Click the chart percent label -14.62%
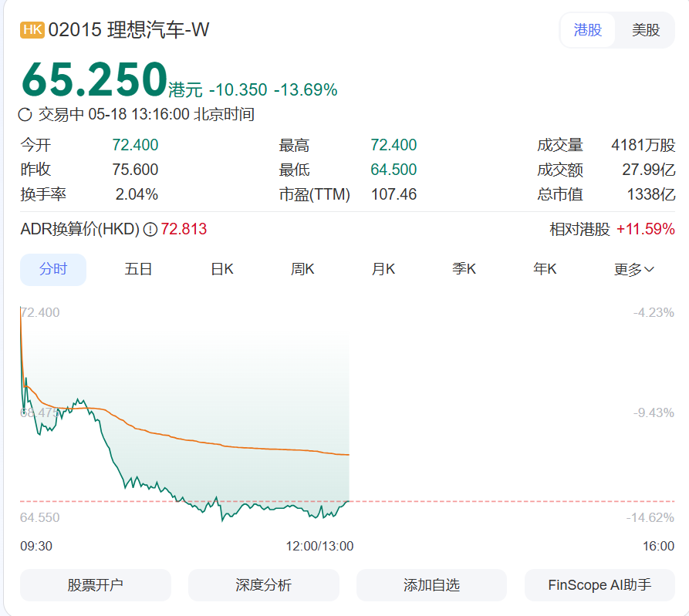 pos(650,517)
